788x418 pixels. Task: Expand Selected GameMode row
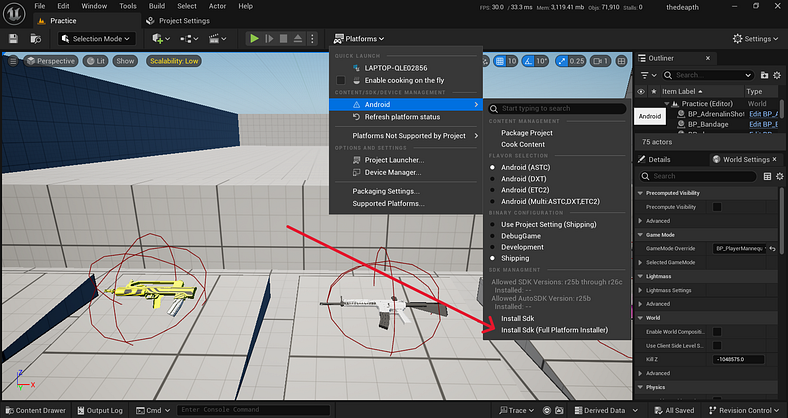640,262
